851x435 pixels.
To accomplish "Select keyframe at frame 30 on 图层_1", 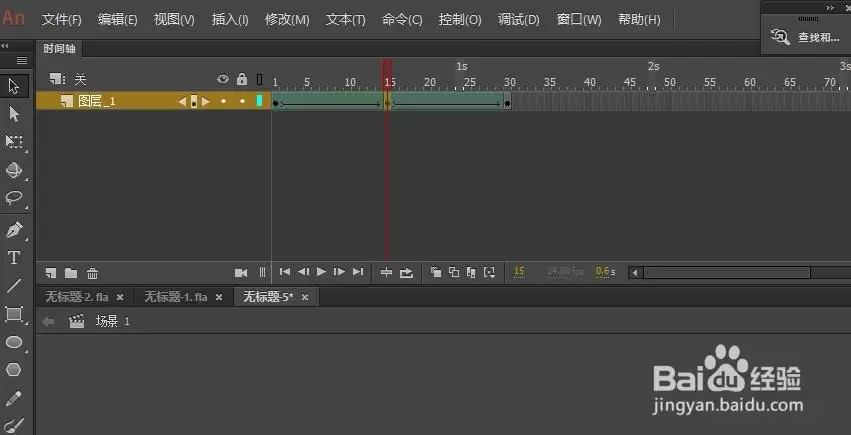I will [x=507, y=103].
